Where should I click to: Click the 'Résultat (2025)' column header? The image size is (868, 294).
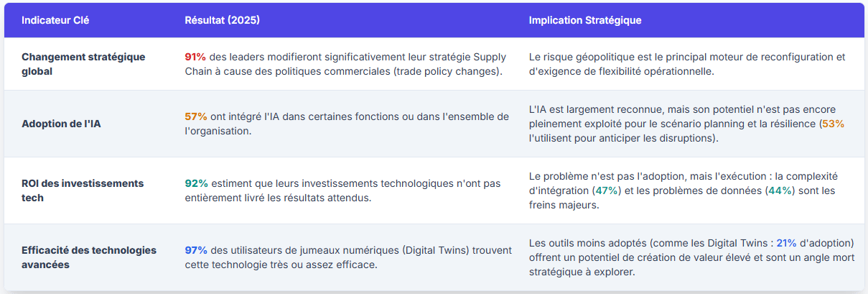[222, 20]
